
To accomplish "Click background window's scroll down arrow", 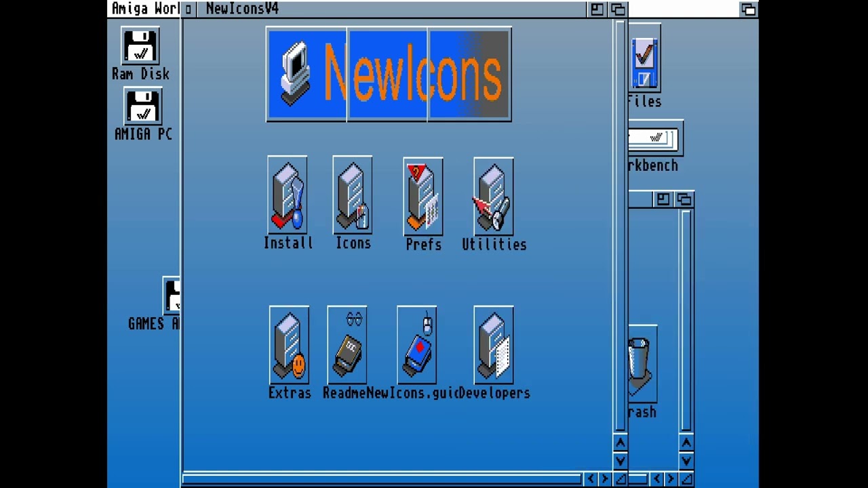I will click(x=686, y=461).
